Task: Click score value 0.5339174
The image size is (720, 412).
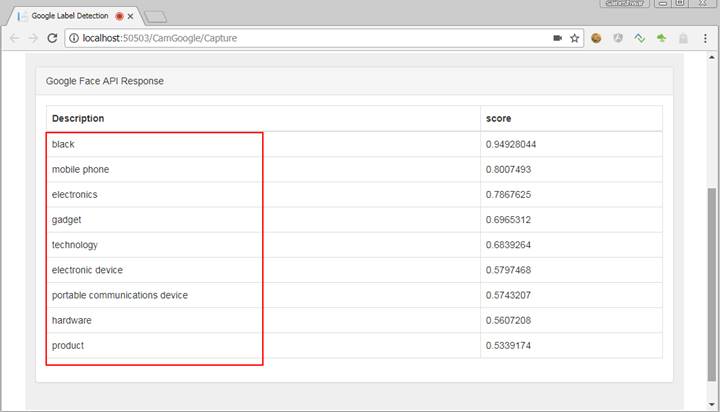Action: [508, 345]
